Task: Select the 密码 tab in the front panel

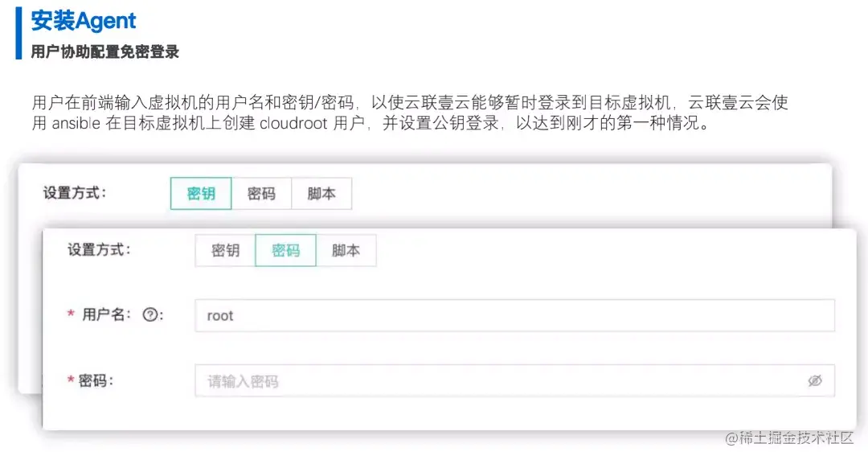Action: point(285,250)
